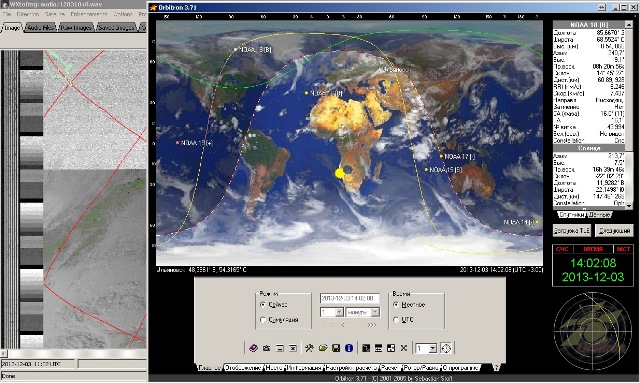Click the Orbitron star icon in title bar

(153, 7)
